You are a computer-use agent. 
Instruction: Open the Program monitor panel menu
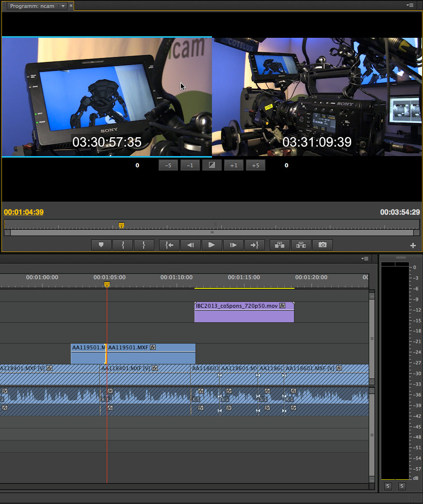(410, 5)
